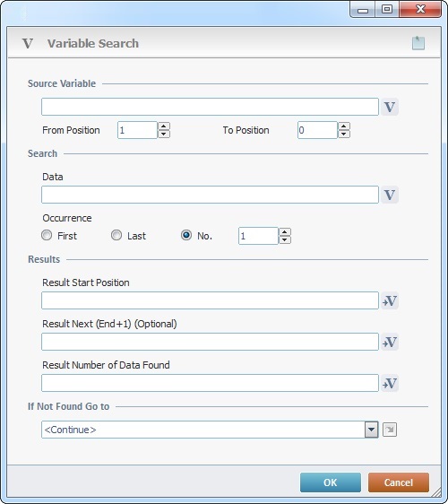
Task: Decrease the To Position value with down arrow
Action: (x=344, y=134)
